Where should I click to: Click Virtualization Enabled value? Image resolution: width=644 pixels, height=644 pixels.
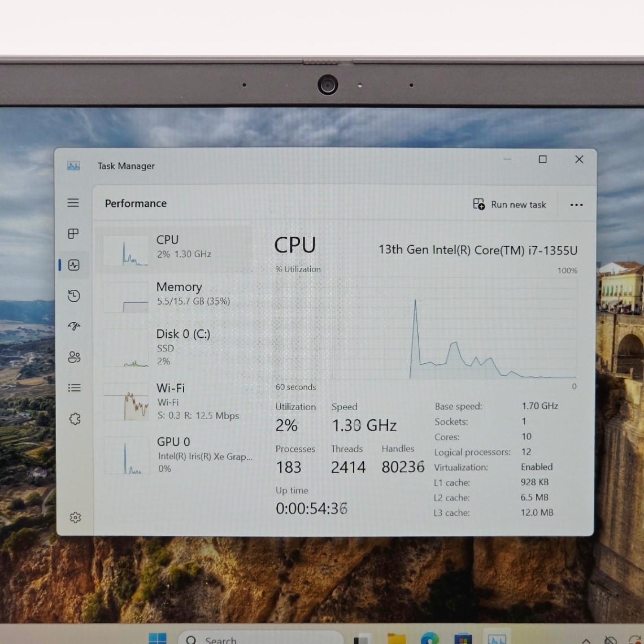coord(537,467)
